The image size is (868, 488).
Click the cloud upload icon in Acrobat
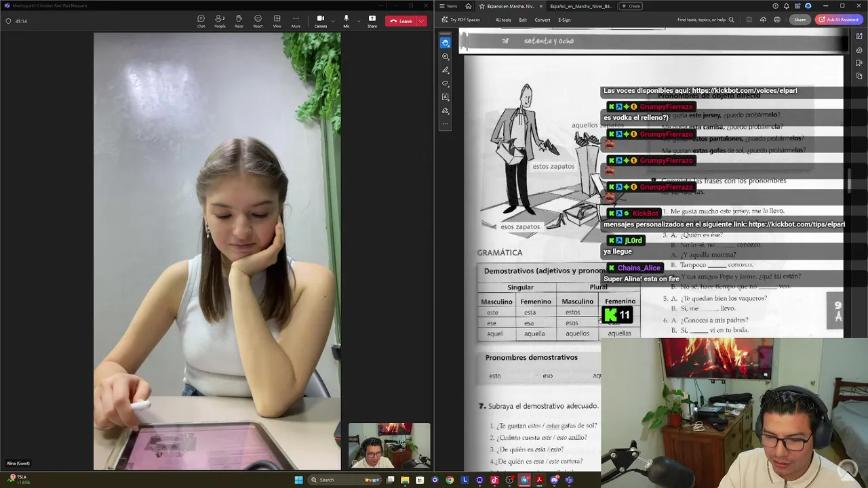(763, 20)
